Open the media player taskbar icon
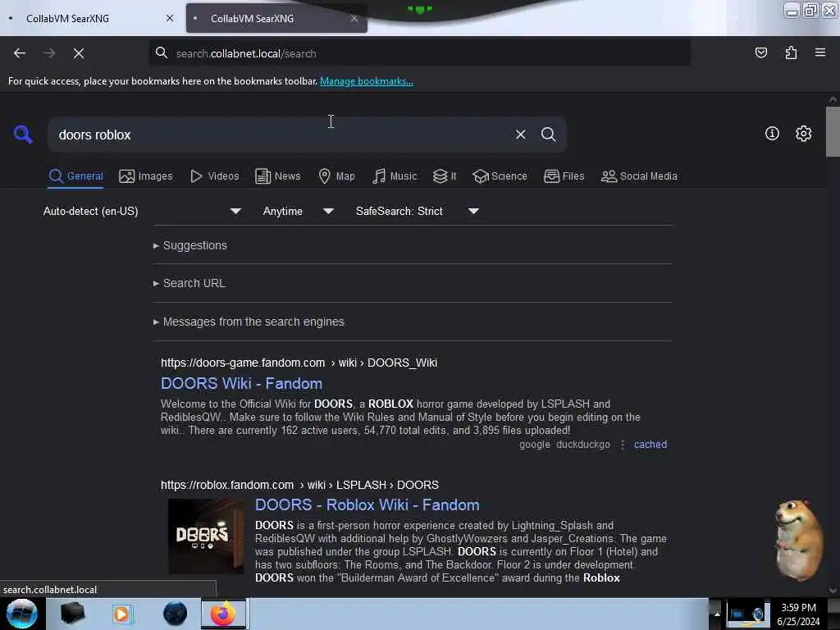 [121, 614]
